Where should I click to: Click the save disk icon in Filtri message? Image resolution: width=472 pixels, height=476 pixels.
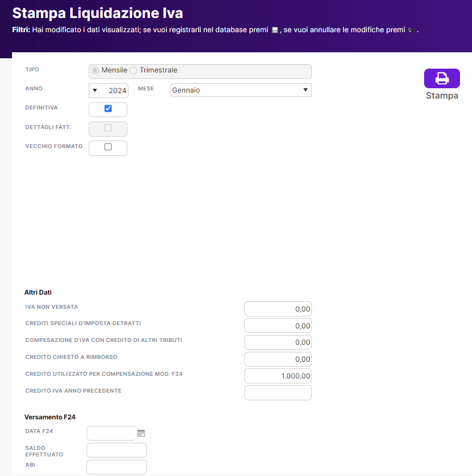(x=275, y=30)
